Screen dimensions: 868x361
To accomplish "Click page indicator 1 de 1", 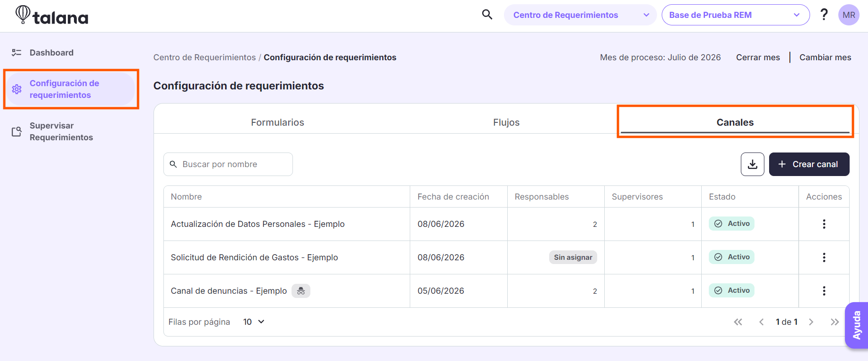I will 787,322.
